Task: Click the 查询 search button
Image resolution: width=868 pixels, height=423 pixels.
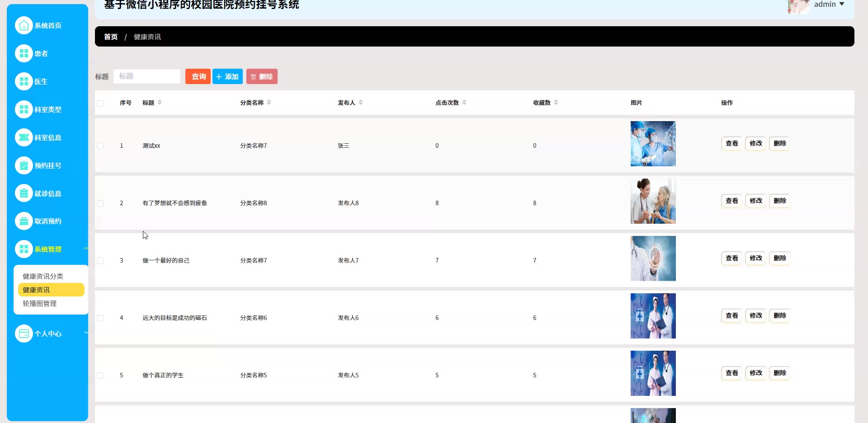Action: point(198,76)
